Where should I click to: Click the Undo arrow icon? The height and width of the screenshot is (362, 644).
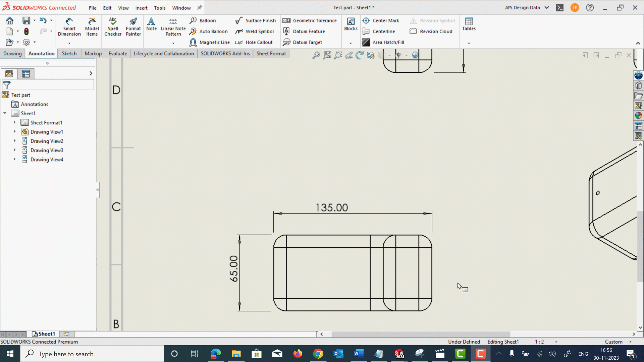[43, 21]
